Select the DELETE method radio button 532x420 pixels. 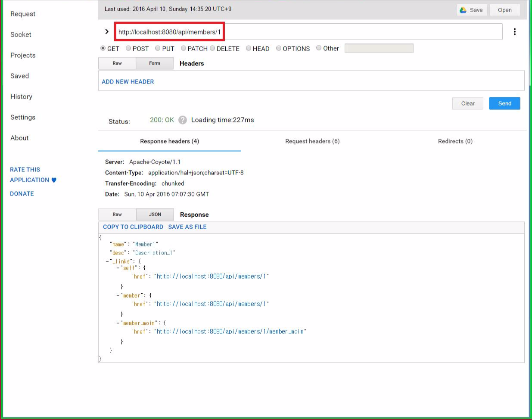[x=212, y=48]
